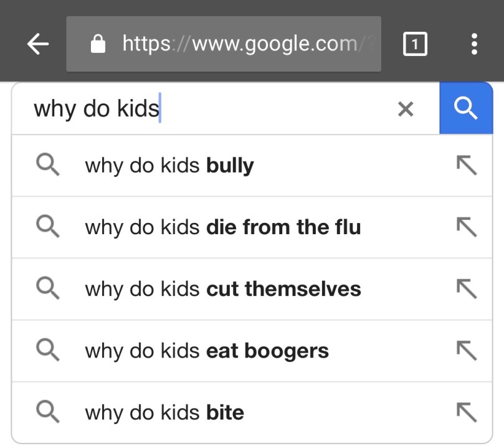
Task: Pick suggestion 'why do kids eat boogers'
Action: point(206,351)
